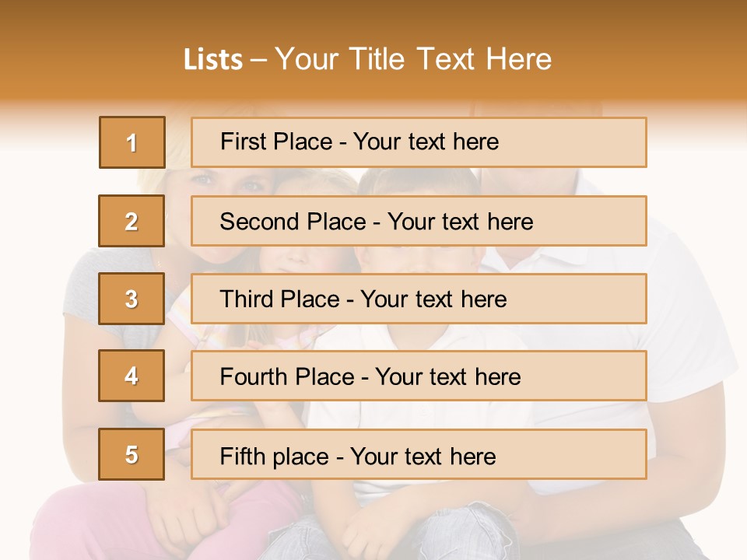Click the hyphen in the First Place text

(x=342, y=142)
